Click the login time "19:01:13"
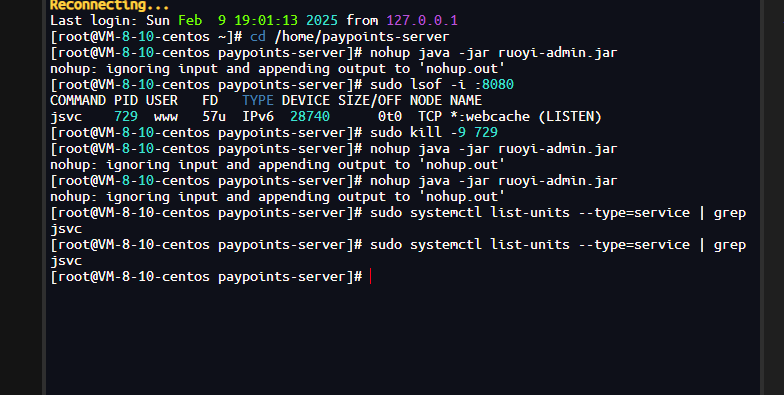The image size is (784, 395). point(266,20)
